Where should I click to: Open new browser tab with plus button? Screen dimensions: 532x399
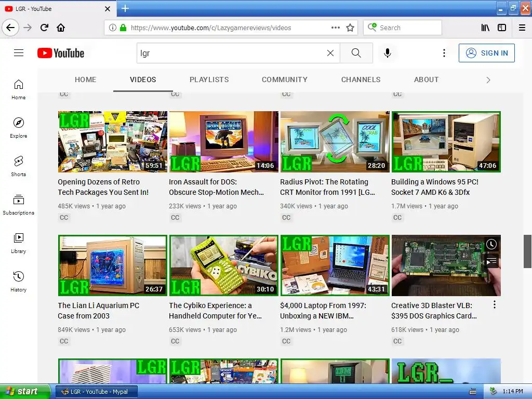click(125, 8)
